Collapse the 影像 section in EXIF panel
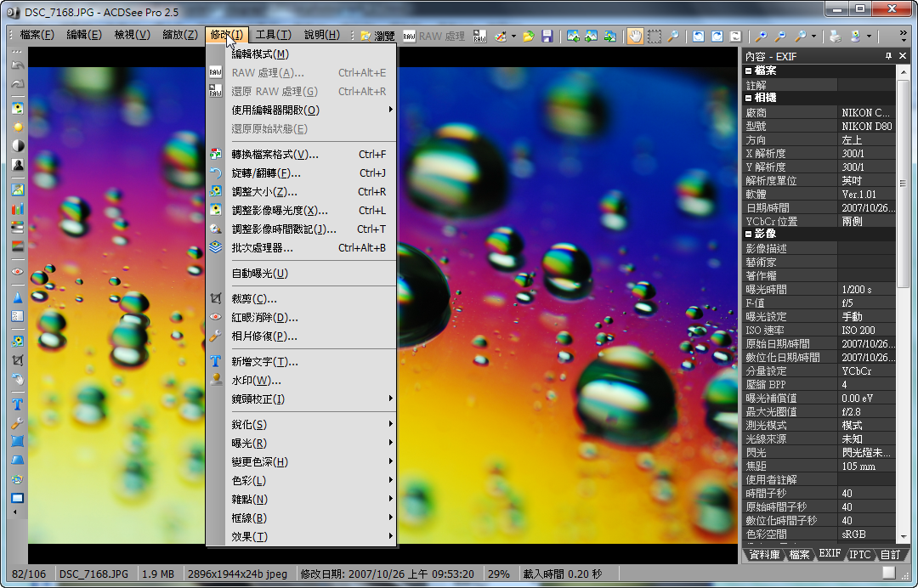 click(750, 234)
